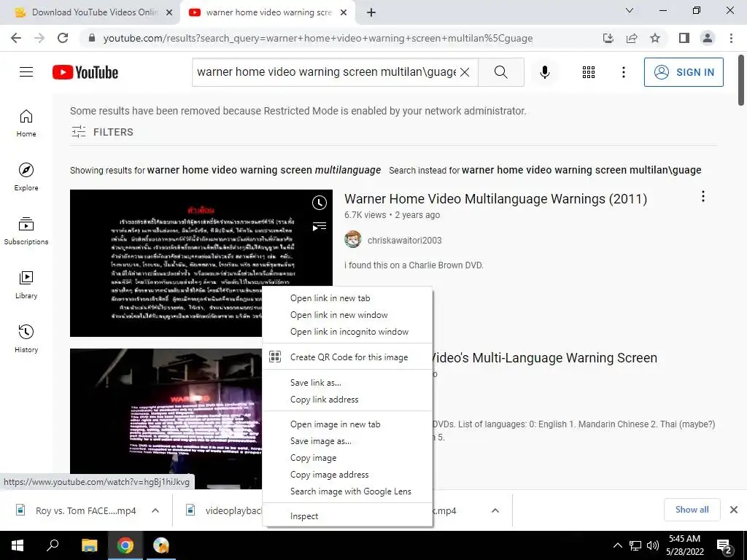Open Multi-Language Warning Screen video title
Viewport: 747px width, 560px height.
coord(544,357)
